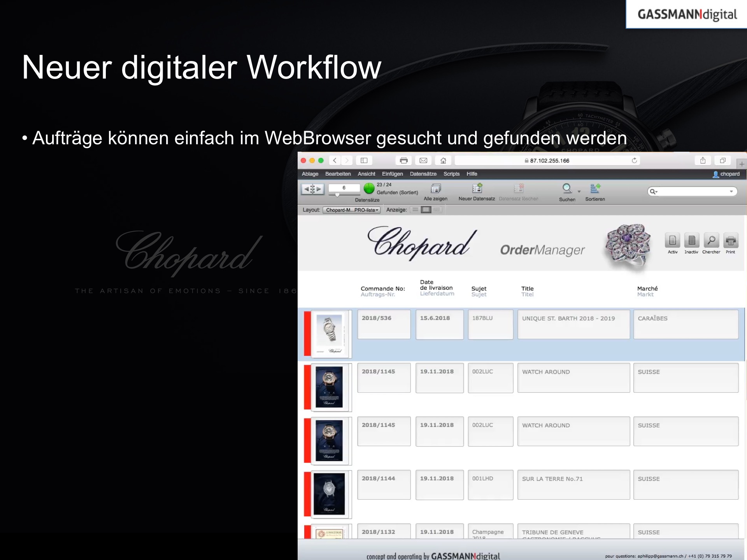Click the browser forward arrow button

click(x=347, y=160)
